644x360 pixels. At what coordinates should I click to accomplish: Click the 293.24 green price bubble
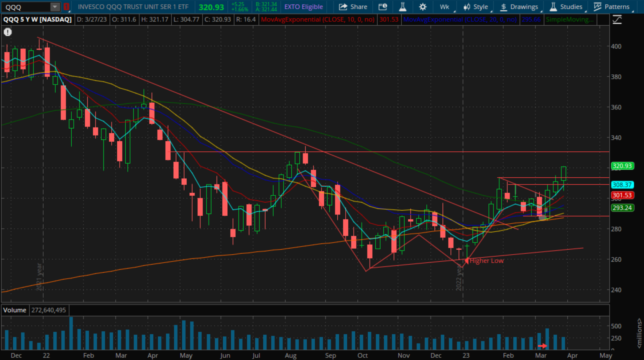click(622, 208)
